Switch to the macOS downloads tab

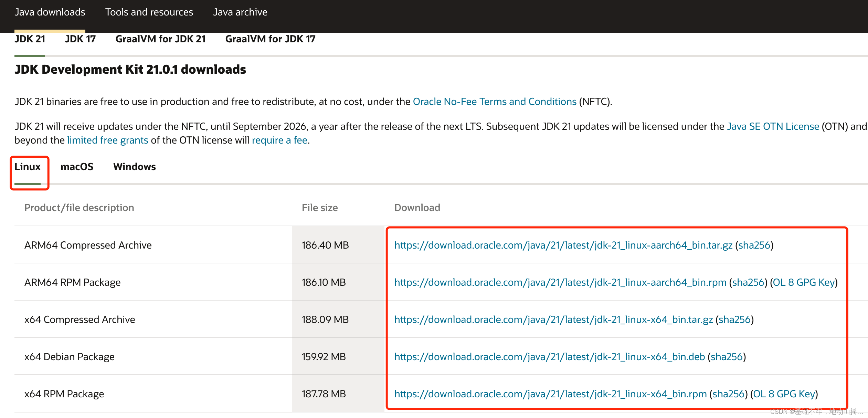coord(77,167)
